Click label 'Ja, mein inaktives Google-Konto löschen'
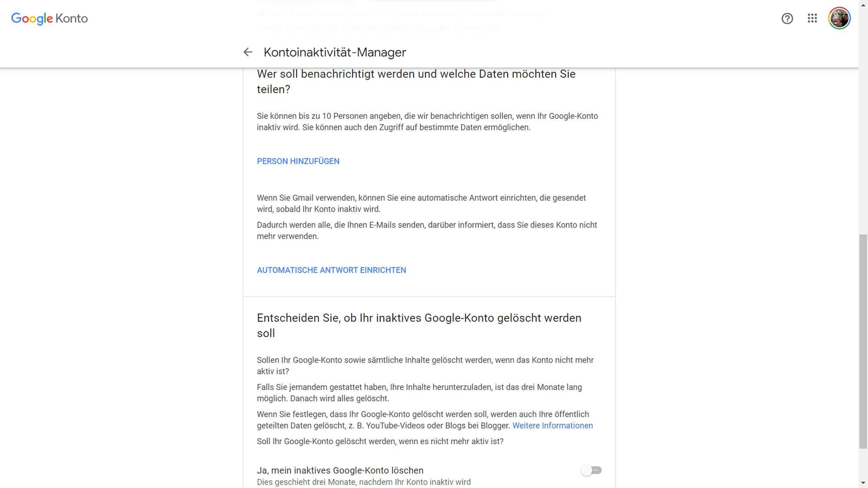Image resolution: width=868 pixels, height=488 pixels. click(340, 470)
